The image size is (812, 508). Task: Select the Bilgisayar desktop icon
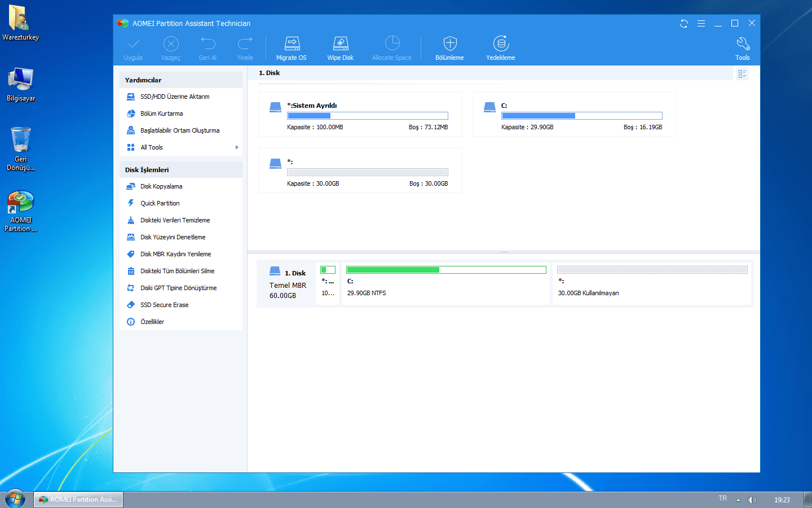click(x=21, y=84)
